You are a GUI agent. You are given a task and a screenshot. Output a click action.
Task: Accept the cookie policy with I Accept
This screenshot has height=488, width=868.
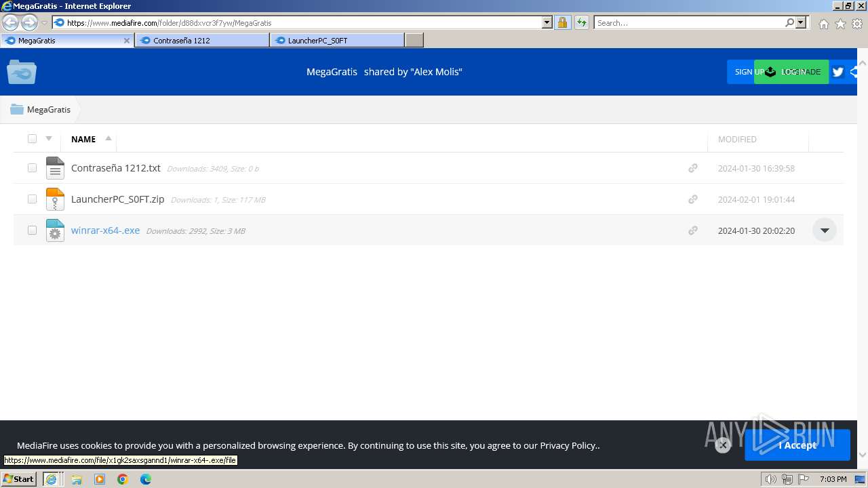pos(797,445)
